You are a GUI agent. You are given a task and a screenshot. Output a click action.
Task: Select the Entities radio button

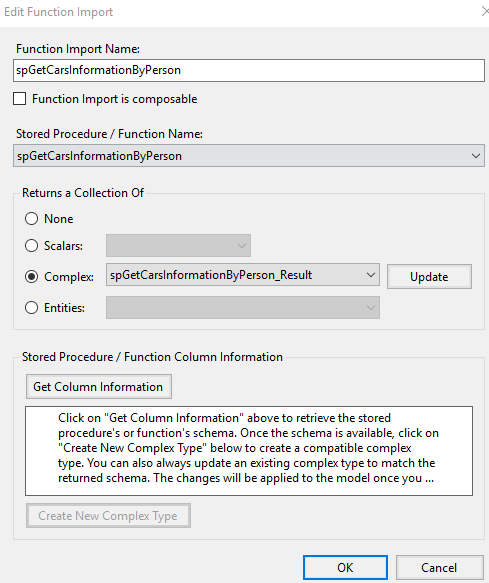(32, 308)
